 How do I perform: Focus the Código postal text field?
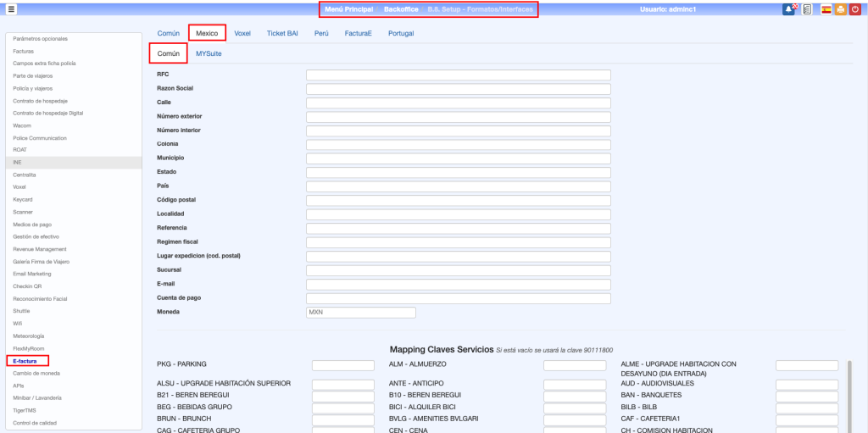(x=458, y=200)
